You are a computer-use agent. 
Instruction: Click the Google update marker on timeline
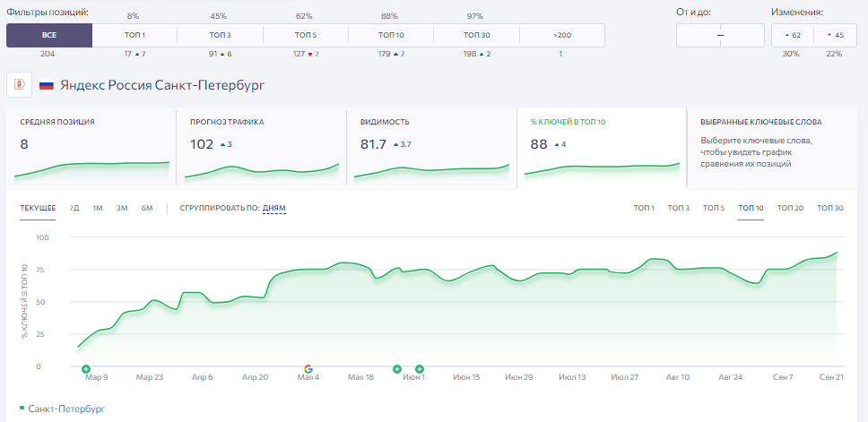click(308, 369)
